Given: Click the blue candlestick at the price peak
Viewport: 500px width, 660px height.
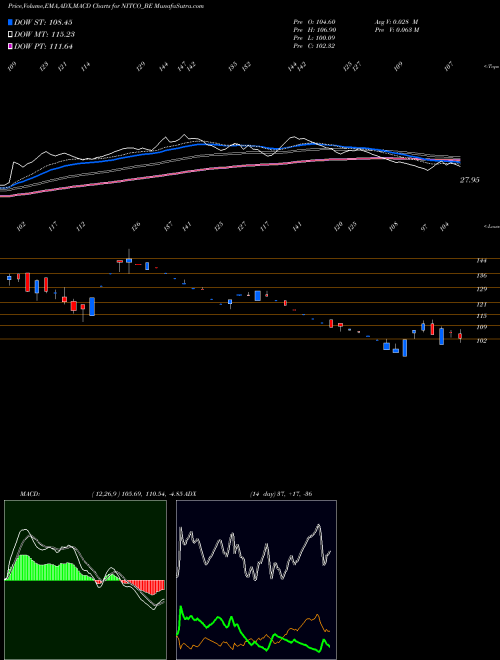Looking at the screenshot, I should [x=129, y=261].
